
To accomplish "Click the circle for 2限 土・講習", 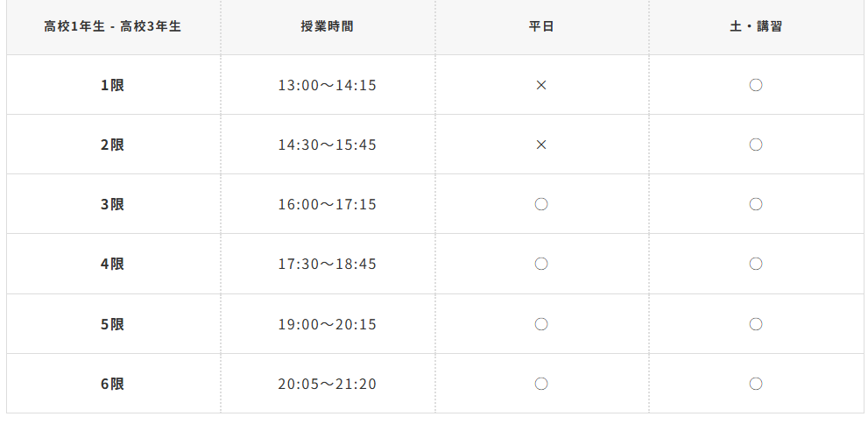I will tap(756, 145).
